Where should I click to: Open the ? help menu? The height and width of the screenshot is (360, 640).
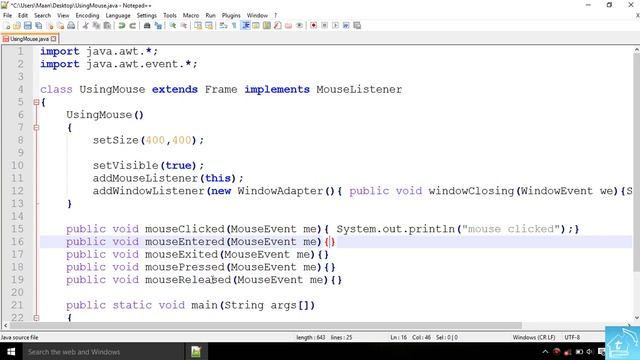(x=276, y=15)
